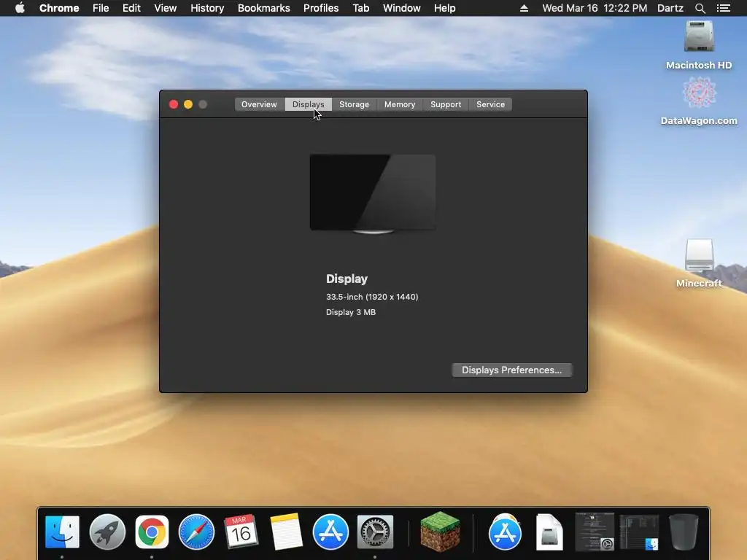This screenshot has height=560, width=747.
Task: Open minimized window with preferences badge
Action: (595, 532)
